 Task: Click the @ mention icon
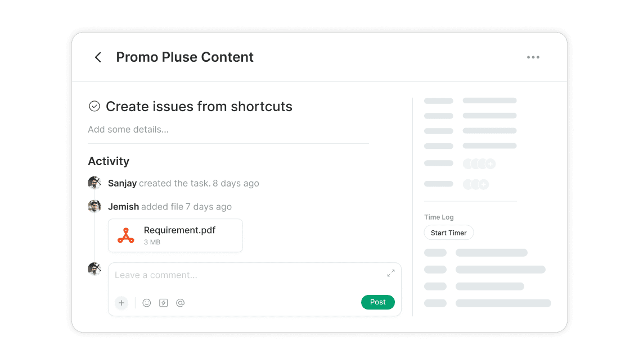(181, 303)
